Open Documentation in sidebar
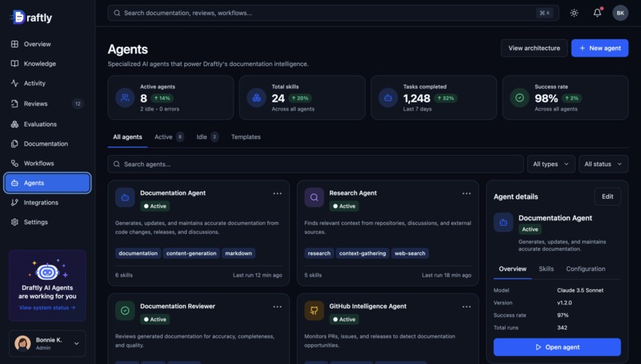Image resolution: width=641 pixels, height=364 pixels. [x=48, y=144]
